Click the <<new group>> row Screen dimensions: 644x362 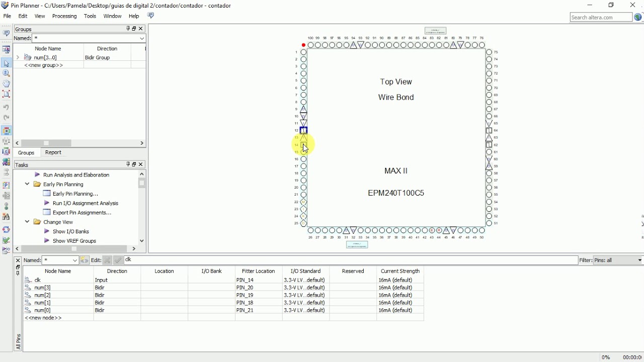point(80,65)
